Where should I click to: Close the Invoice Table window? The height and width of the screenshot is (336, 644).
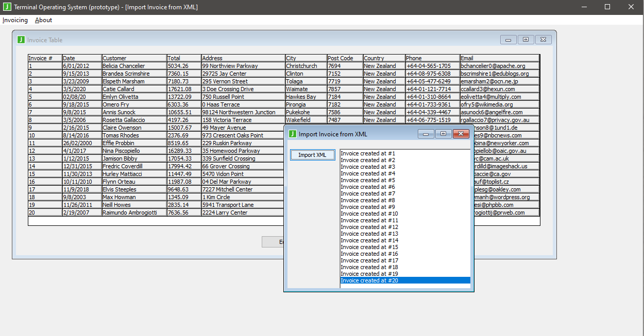(x=543, y=40)
